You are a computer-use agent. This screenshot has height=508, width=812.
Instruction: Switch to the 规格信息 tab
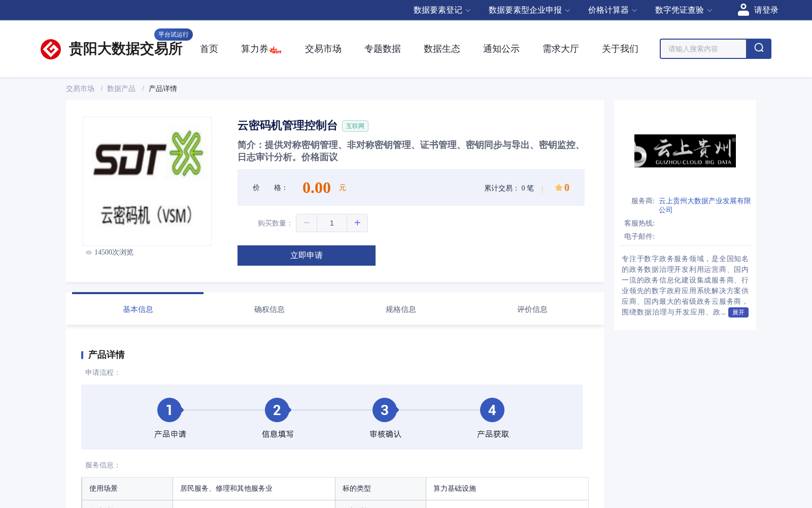[x=401, y=309]
